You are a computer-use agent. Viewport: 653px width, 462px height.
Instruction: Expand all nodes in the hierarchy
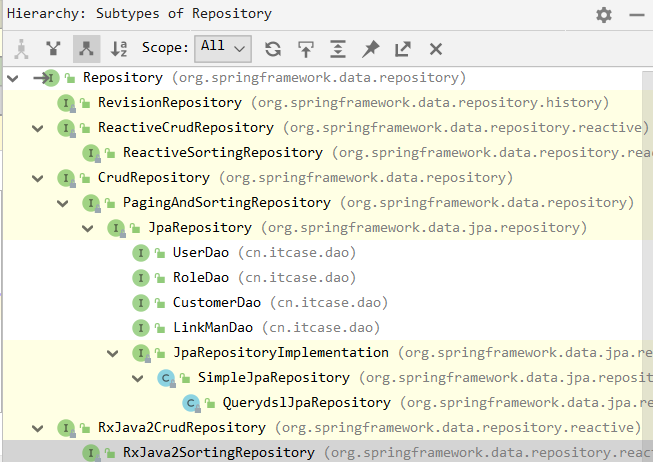(338, 48)
